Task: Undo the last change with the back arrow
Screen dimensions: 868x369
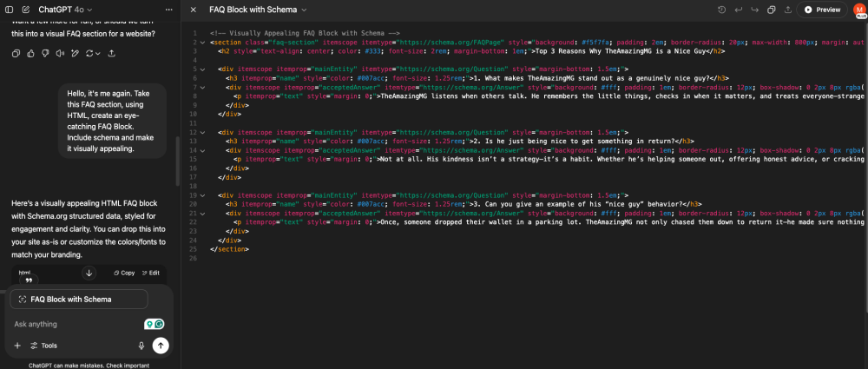Action: pos(738,10)
